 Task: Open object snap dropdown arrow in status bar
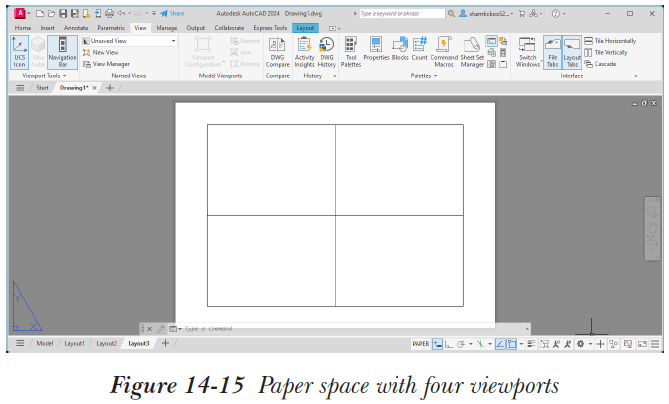pos(521,344)
